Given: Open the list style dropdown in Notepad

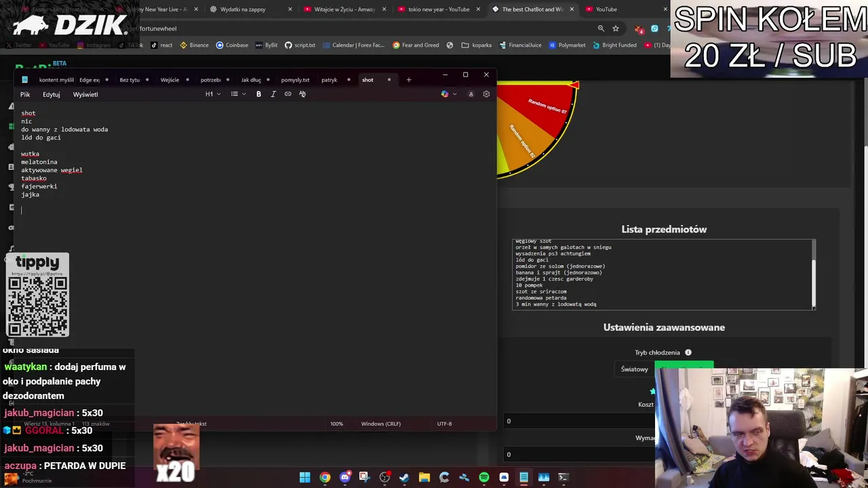Looking at the screenshot, I should point(238,94).
